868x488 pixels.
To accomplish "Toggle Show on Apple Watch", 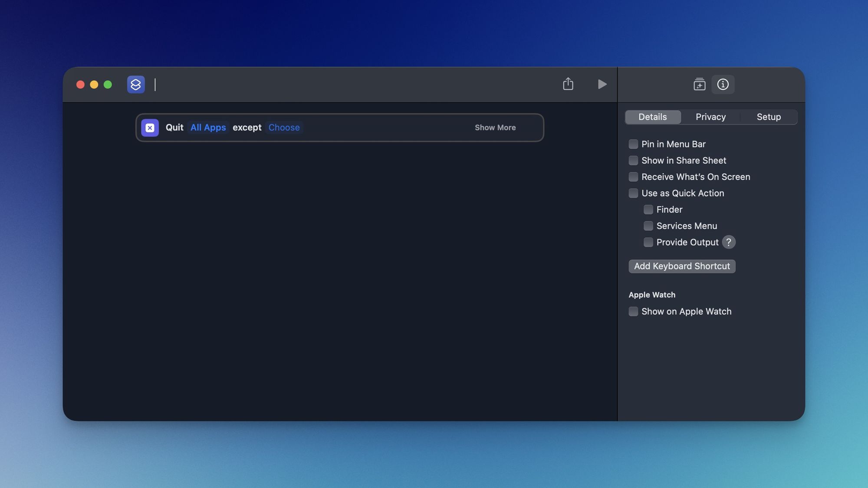I will 633,311.
